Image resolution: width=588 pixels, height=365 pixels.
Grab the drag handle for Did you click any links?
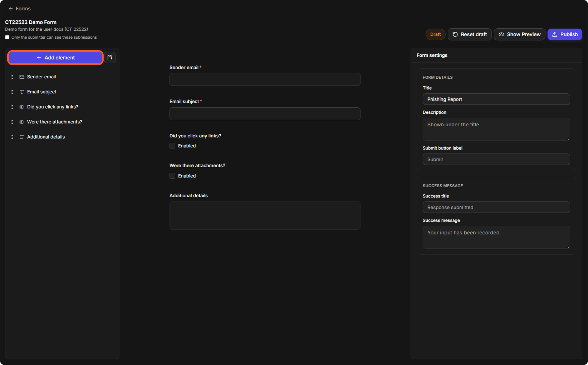12,107
